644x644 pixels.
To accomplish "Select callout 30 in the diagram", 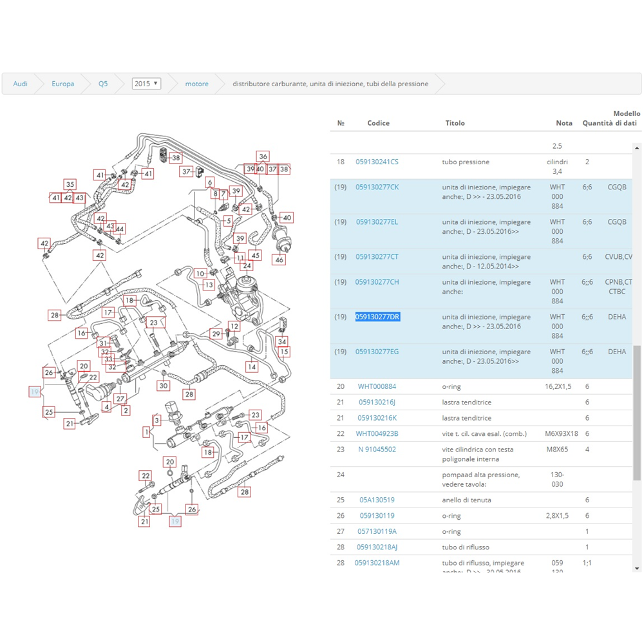I will click(164, 385).
